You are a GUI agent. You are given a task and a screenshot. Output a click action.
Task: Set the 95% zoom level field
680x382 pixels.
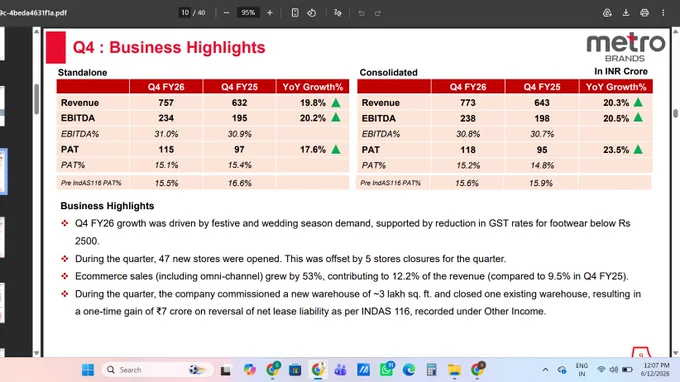pyautogui.click(x=248, y=13)
